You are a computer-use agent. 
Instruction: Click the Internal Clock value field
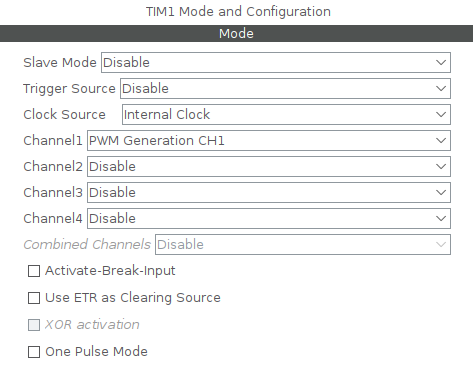click(x=286, y=114)
